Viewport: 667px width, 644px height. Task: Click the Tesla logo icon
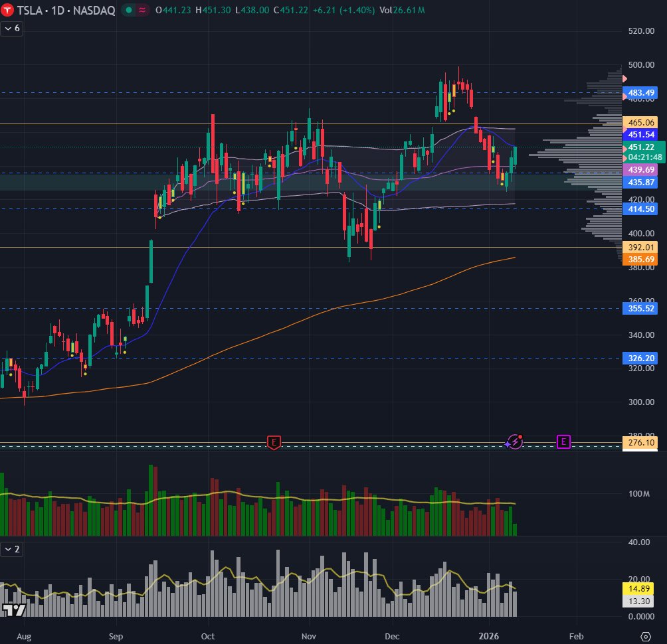[7, 10]
